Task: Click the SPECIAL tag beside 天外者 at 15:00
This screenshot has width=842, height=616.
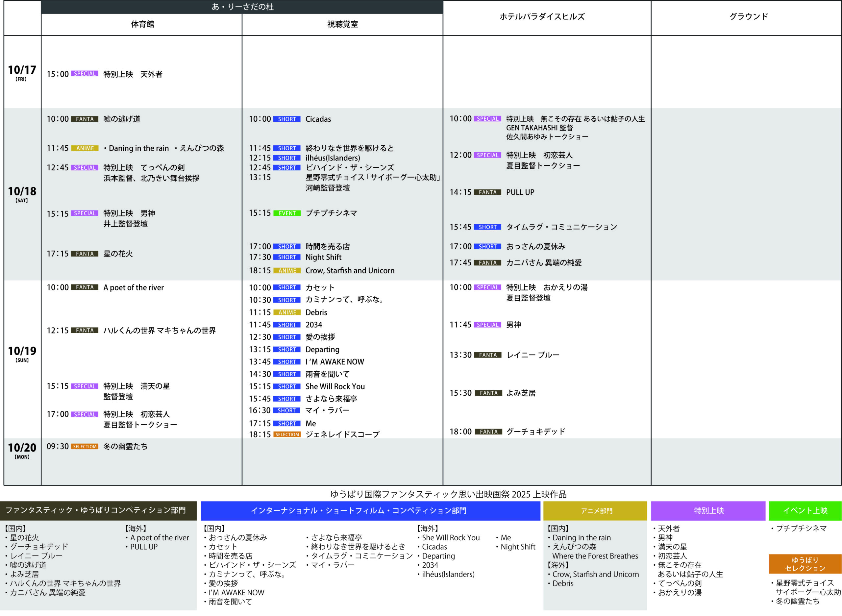Action: 85,74
